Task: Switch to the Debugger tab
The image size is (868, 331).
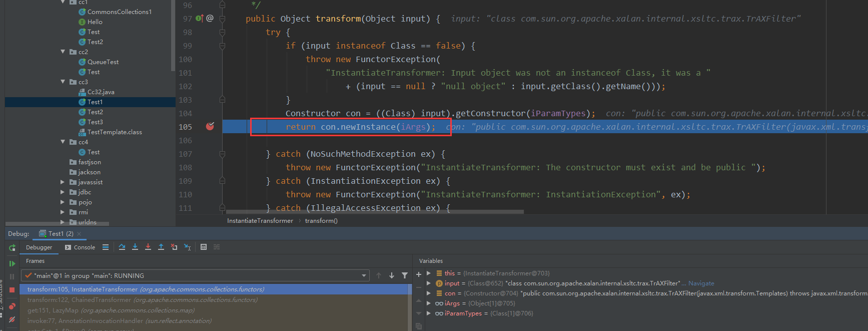Action: (39, 247)
